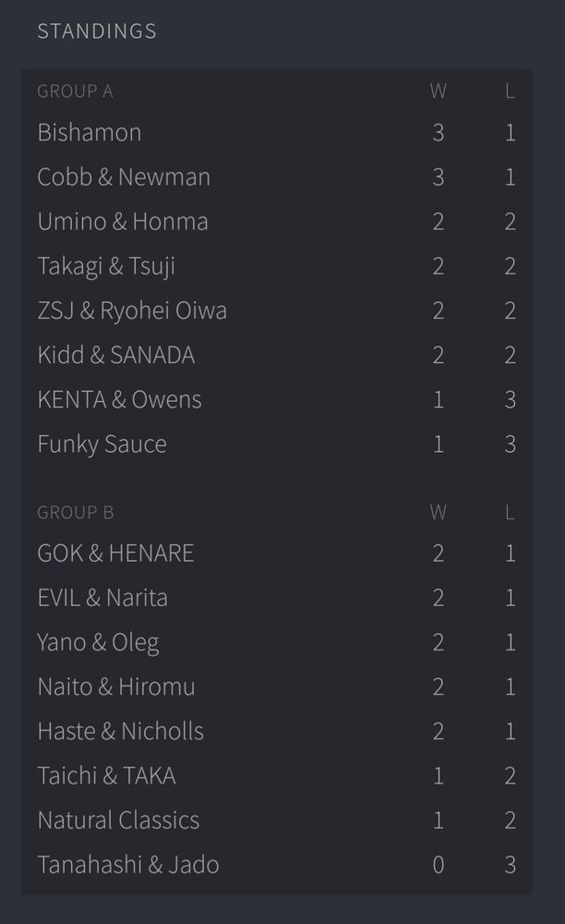565x924 pixels.
Task: Open Taichi & TAKA entry
Action: [277, 775]
